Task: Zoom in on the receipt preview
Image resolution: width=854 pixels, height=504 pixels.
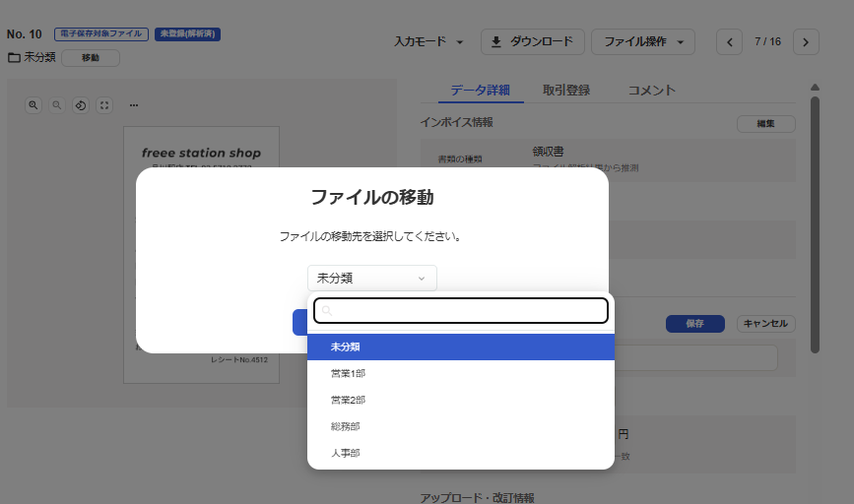Action: (33, 105)
